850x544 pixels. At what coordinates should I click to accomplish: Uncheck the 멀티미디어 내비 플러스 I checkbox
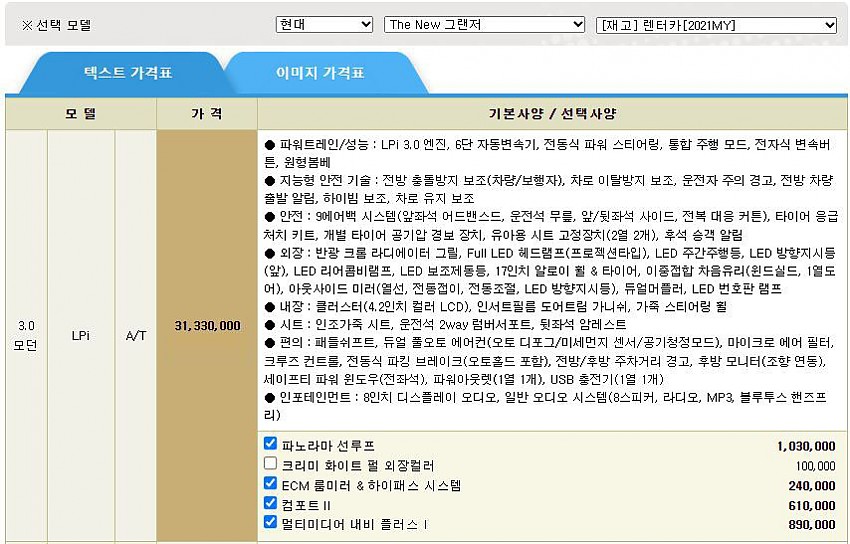(x=270, y=522)
